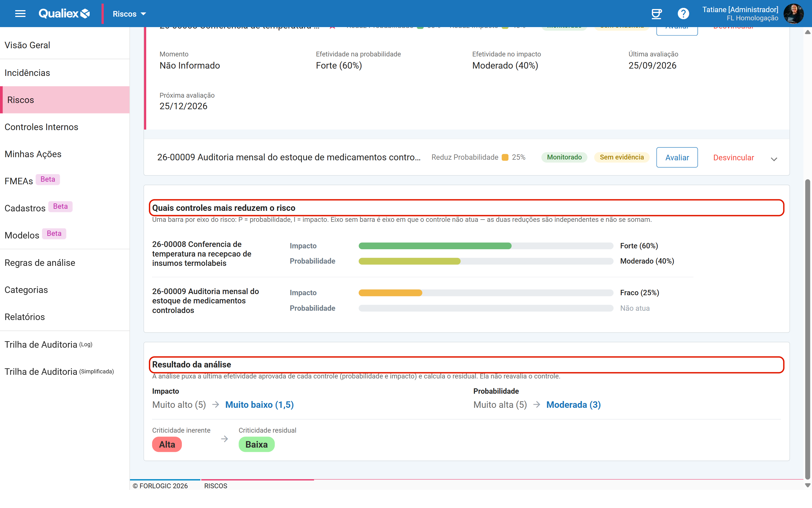Click the Fraco (25%) orange impact bar

390,293
